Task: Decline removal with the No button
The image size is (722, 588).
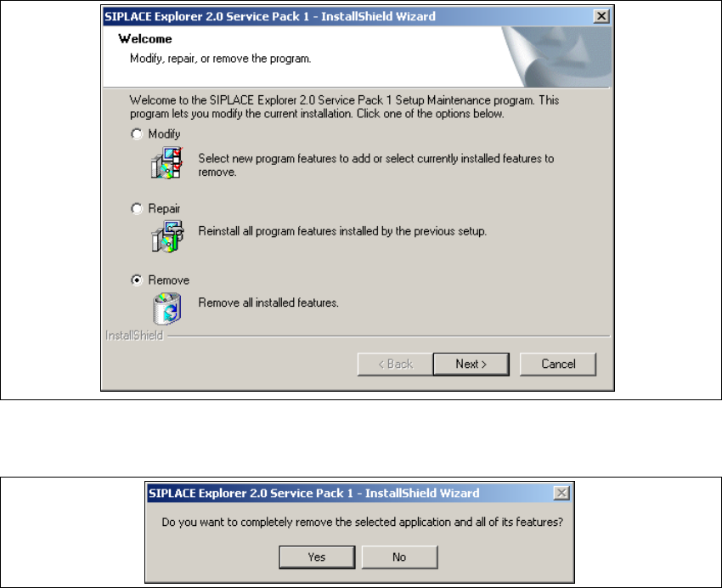Action: (399, 557)
